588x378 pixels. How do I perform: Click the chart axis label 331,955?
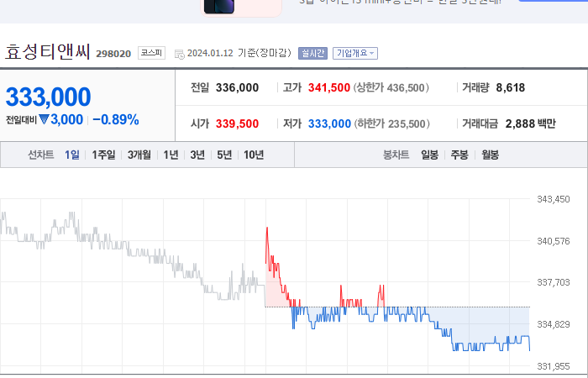click(x=554, y=366)
